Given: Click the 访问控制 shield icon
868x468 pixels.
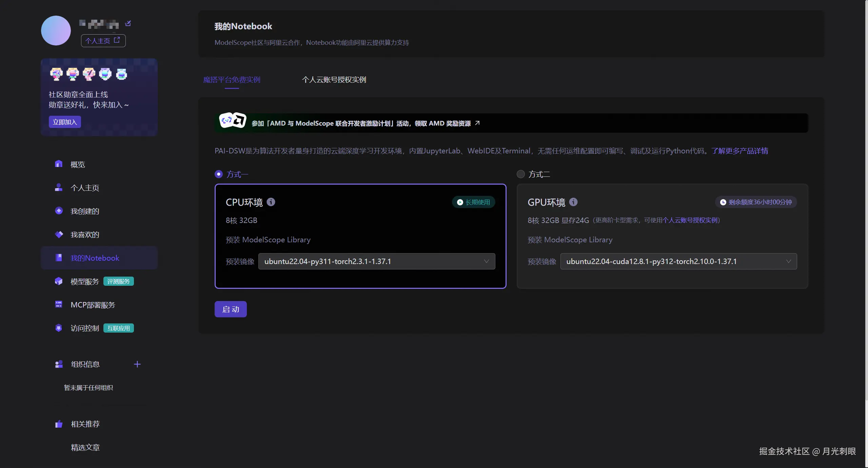Looking at the screenshot, I should (59, 328).
